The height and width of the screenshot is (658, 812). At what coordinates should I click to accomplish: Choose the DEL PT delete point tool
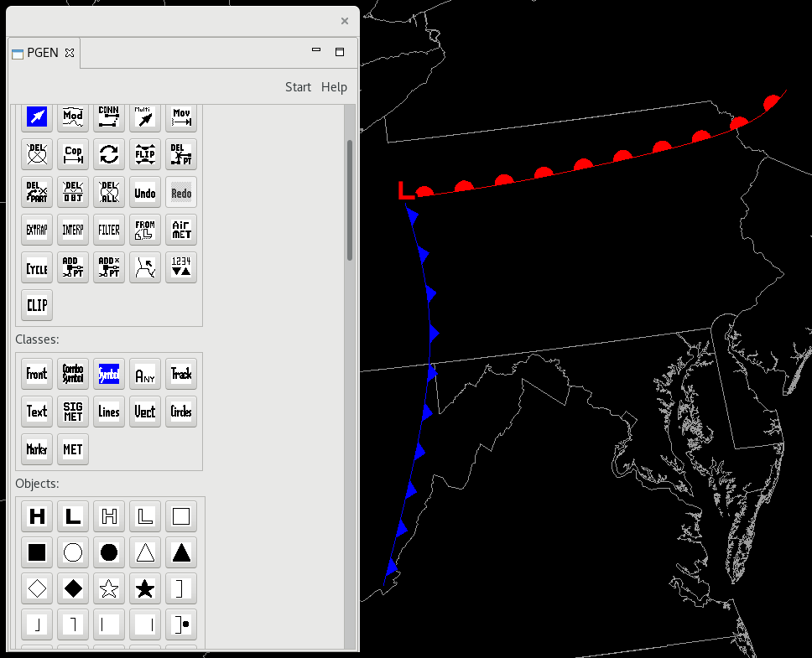tap(181, 154)
